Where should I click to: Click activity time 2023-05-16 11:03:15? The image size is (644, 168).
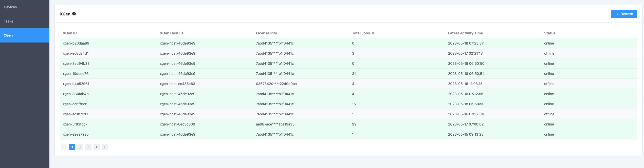click(x=465, y=84)
